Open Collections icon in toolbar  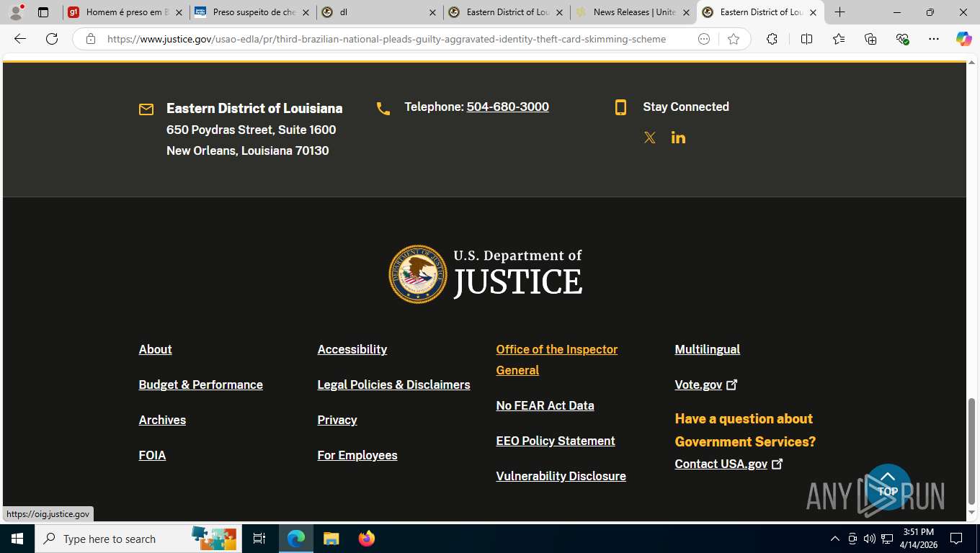pos(870,39)
